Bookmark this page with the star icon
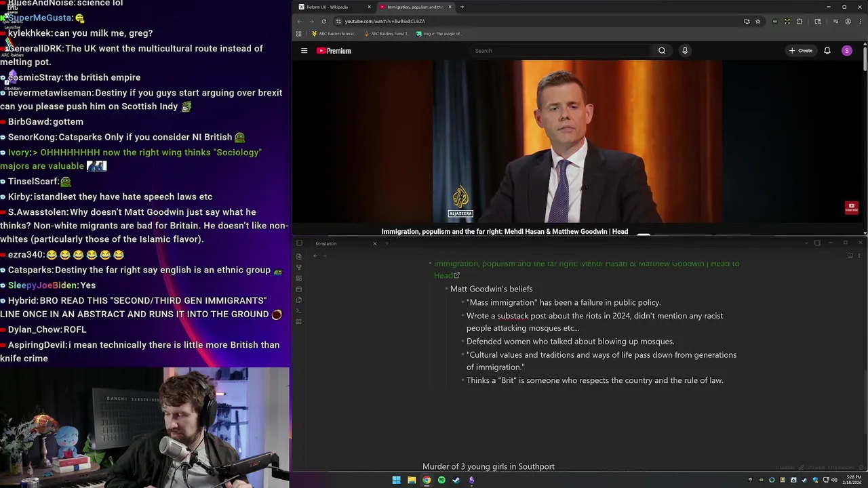Screen dimensions: 868x488 click(758, 21)
